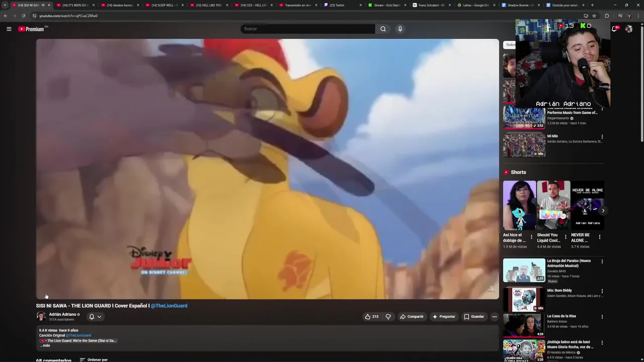Open new browser tab with plus

[592, 5]
